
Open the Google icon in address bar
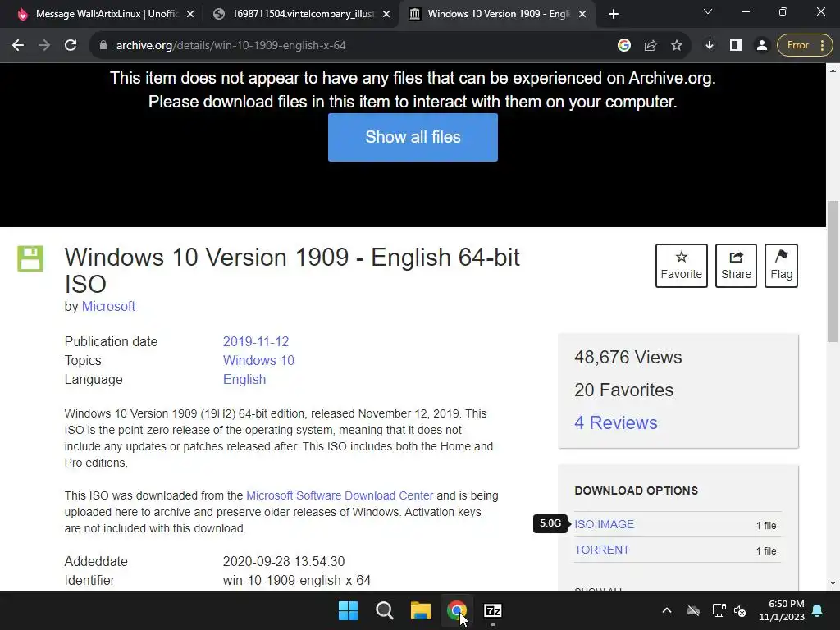click(x=624, y=46)
